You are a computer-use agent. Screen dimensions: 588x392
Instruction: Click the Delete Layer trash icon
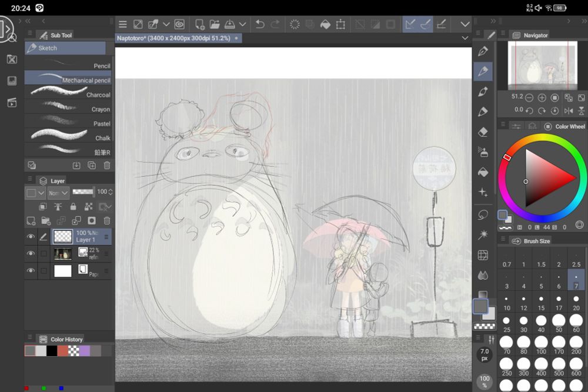coord(107,221)
